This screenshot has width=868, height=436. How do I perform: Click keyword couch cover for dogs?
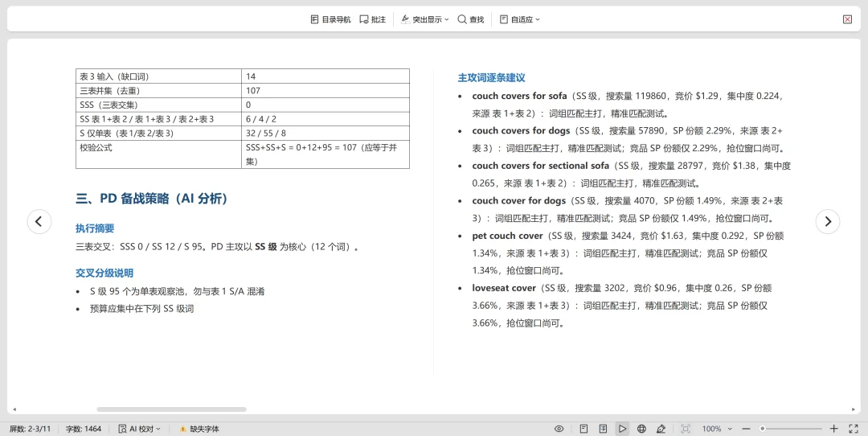click(518, 200)
